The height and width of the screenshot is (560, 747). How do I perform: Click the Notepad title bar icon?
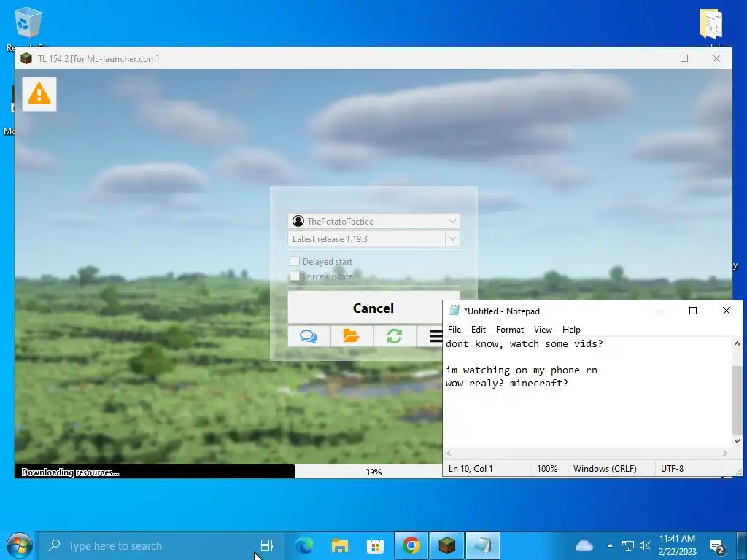click(x=454, y=311)
